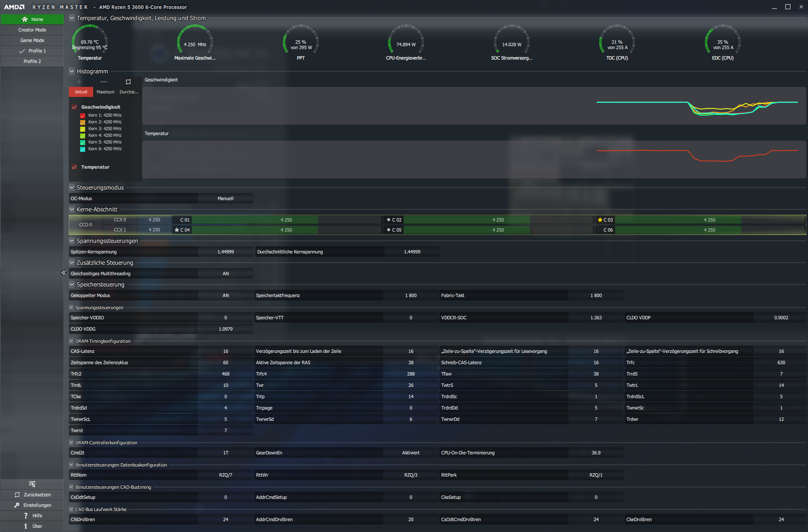
Task: Collapse DRAM-Timingkonfiguration section
Action: 71,341
